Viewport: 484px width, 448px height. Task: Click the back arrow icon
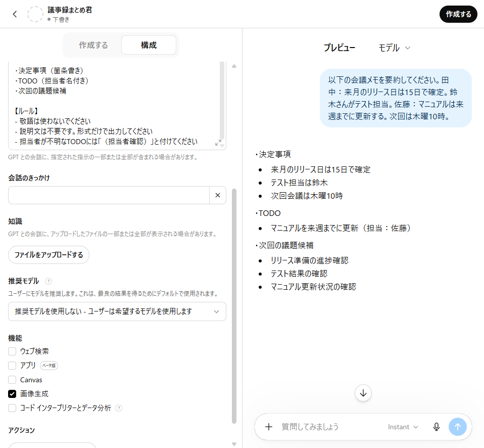coord(15,14)
